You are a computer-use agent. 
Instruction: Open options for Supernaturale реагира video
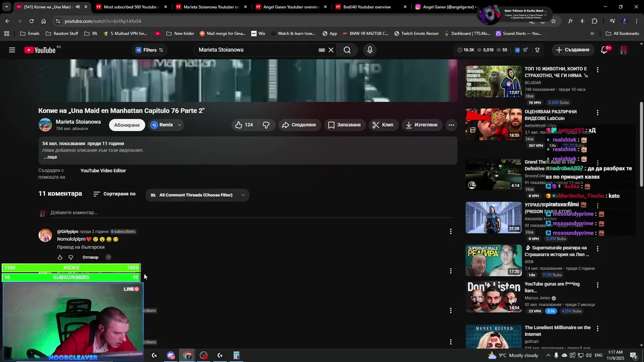[597, 249]
